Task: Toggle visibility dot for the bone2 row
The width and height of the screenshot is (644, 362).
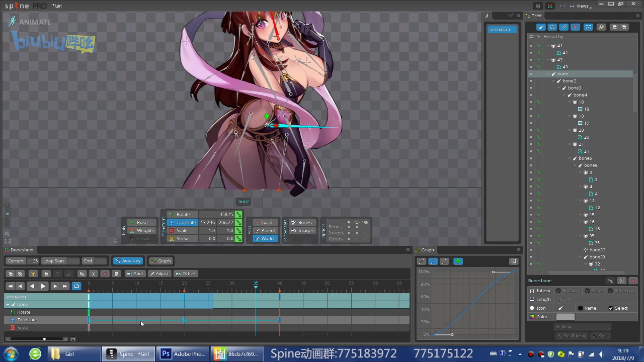Action: [x=530, y=81]
